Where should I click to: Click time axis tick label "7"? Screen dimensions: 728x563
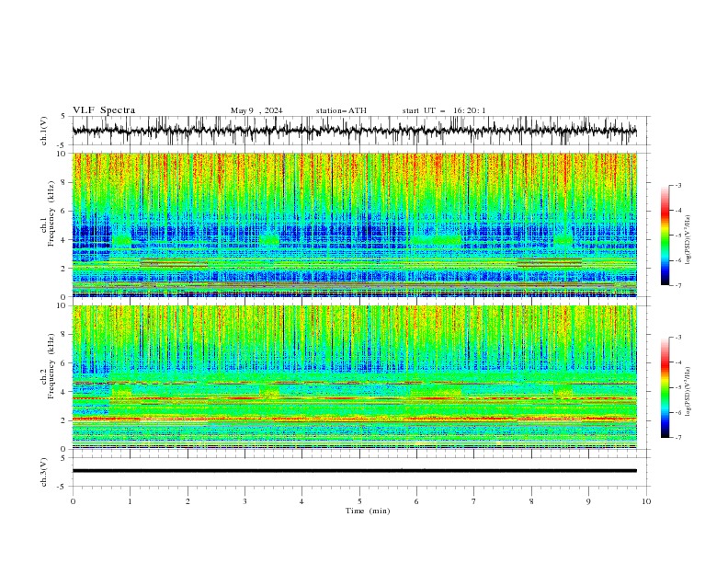(x=474, y=501)
